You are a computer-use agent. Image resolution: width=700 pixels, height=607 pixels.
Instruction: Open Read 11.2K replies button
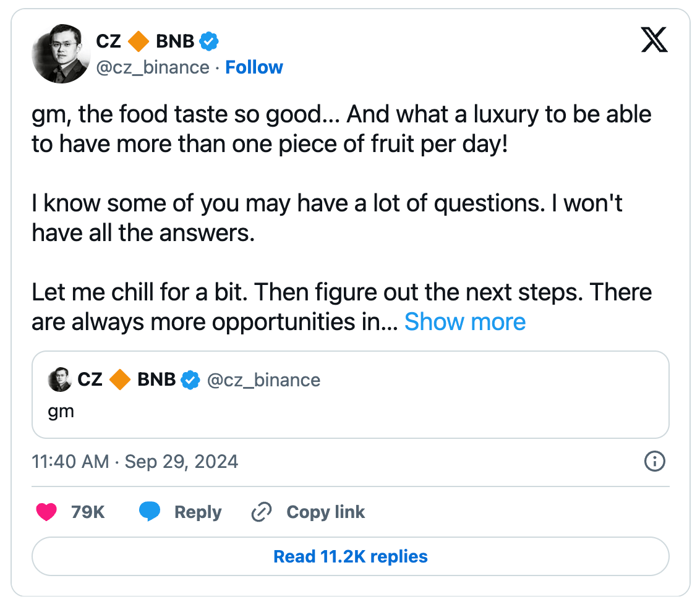tap(350, 556)
